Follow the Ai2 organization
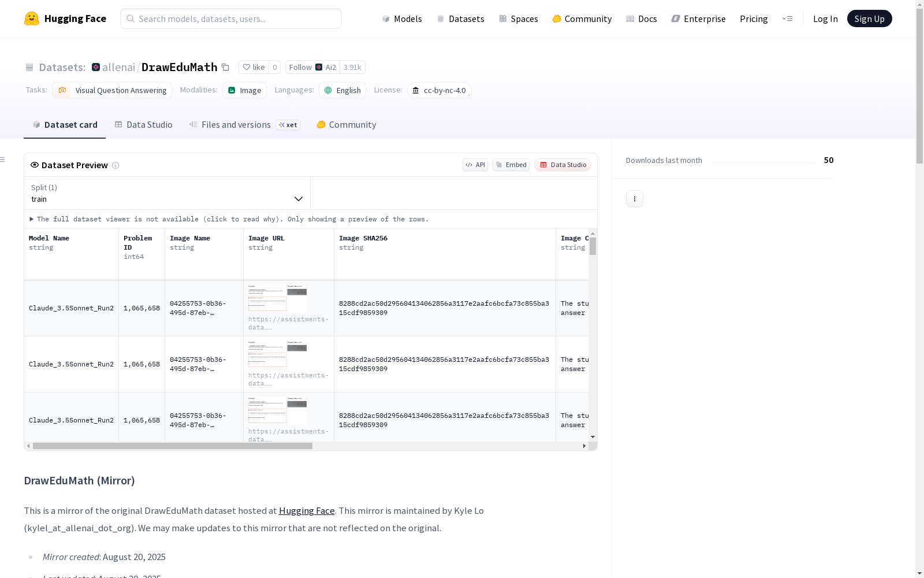The height and width of the screenshot is (578, 924). (x=312, y=68)
